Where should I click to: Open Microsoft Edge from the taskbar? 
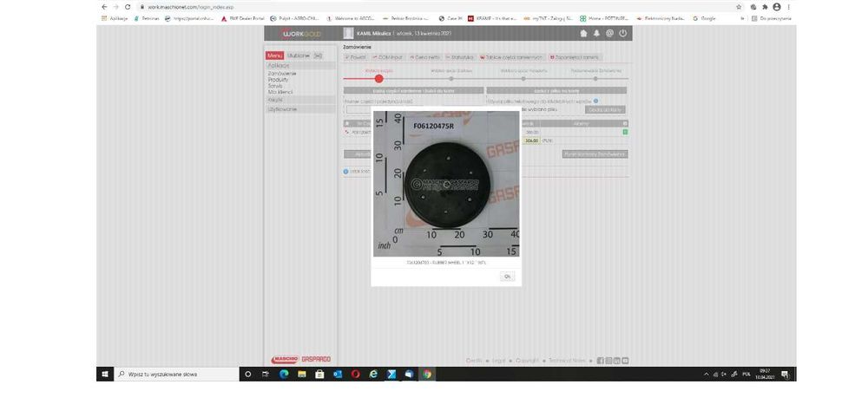[x=284, y=375]
